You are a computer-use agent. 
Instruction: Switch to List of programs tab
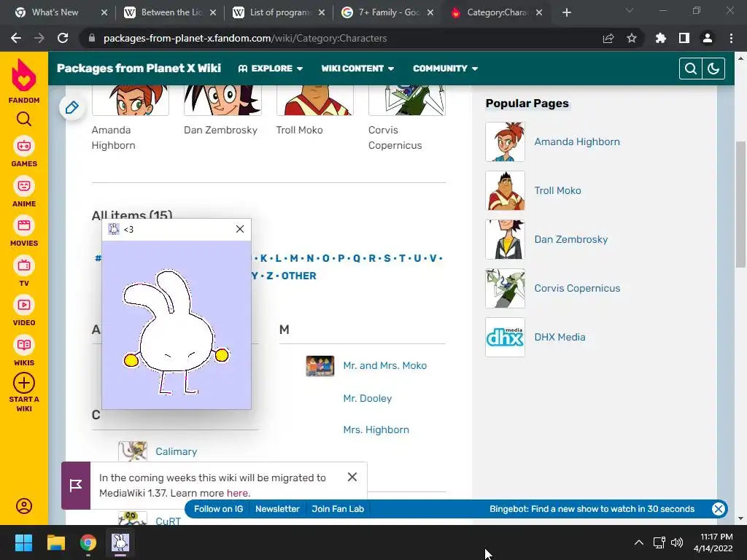click(279, 12)
